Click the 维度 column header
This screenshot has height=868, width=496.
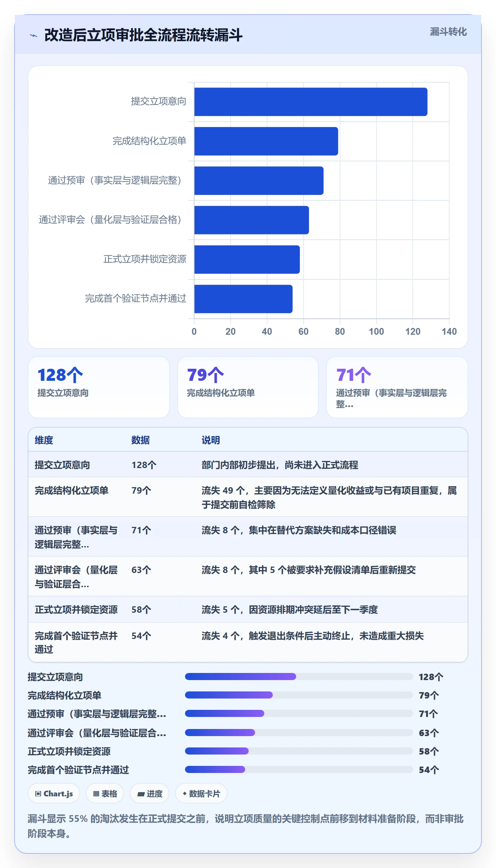(44, 440)
